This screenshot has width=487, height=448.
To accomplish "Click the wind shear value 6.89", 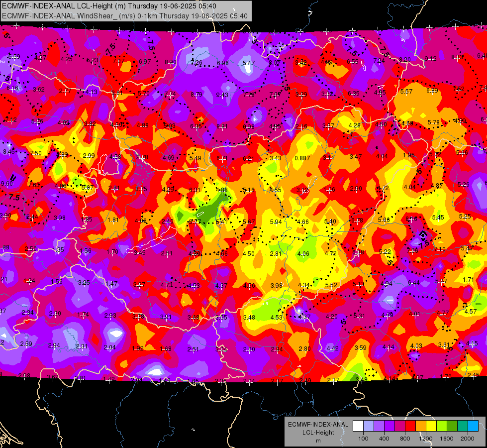I will [432, 91].
